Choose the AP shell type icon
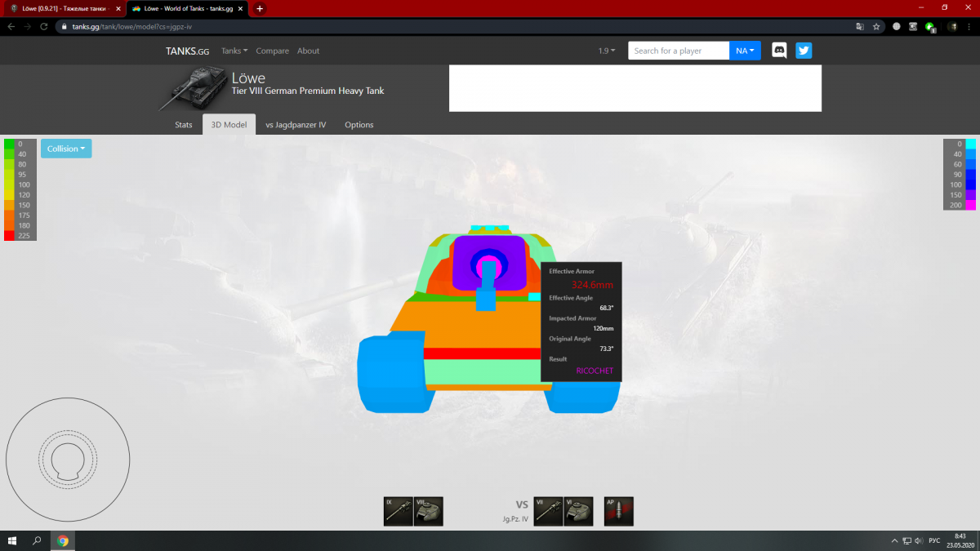 pyautogui.click(x=618, y=511)
